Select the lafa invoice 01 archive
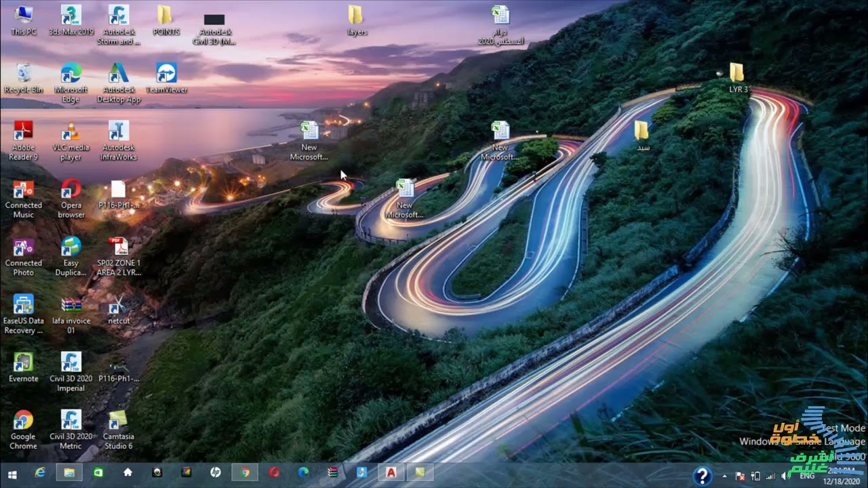This screenshot has height=488, width=868. tap(71, 314)
